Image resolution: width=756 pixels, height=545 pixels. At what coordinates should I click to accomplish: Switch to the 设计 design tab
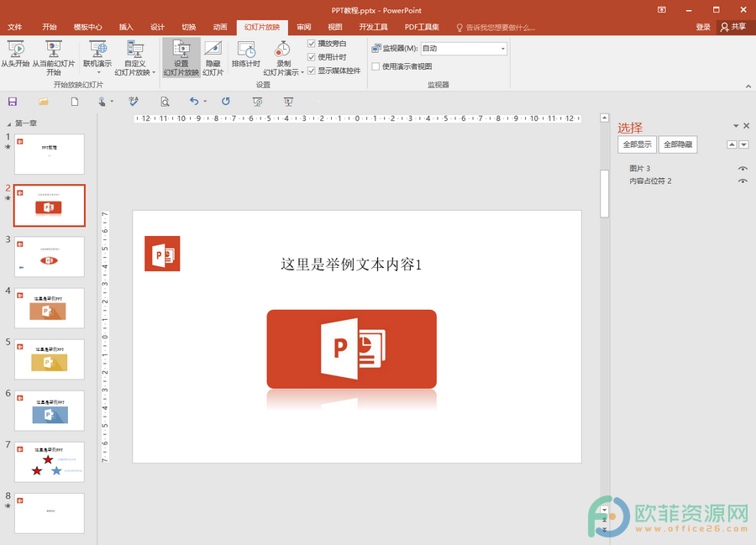tap(157, 27)
